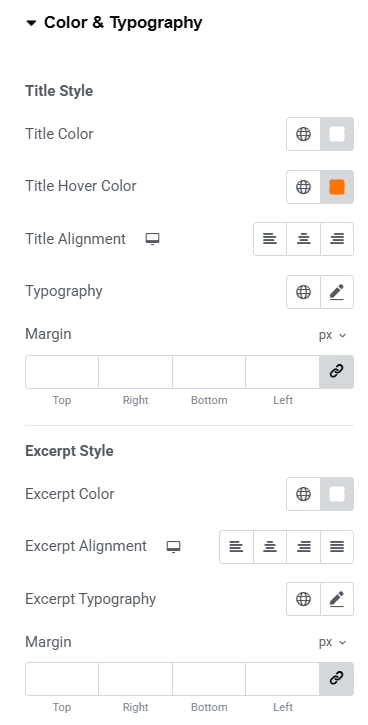Click responsive device icon next to Excerpt Alignment
368x725 pixels.
(173, 547)
